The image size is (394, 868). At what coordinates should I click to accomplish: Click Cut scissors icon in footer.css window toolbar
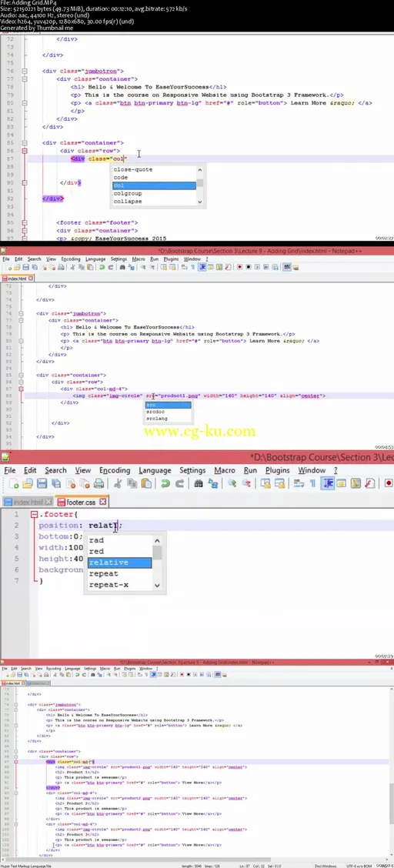118,484
